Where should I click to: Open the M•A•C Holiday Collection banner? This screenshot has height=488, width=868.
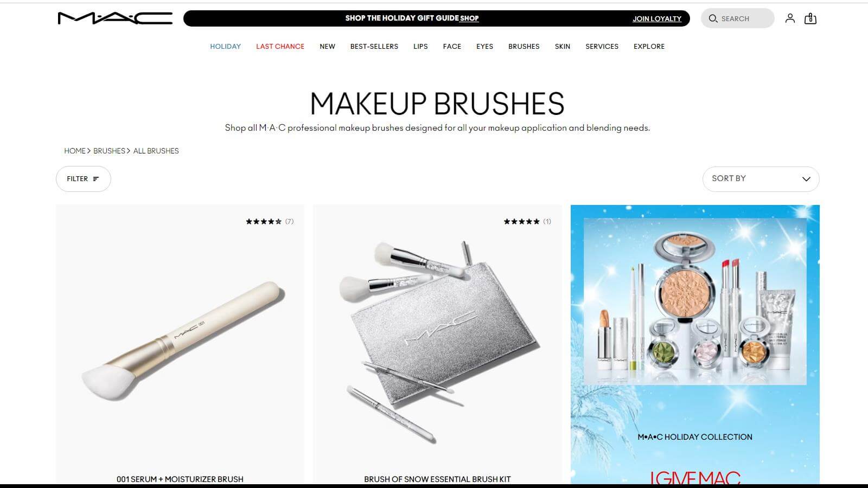695,344
